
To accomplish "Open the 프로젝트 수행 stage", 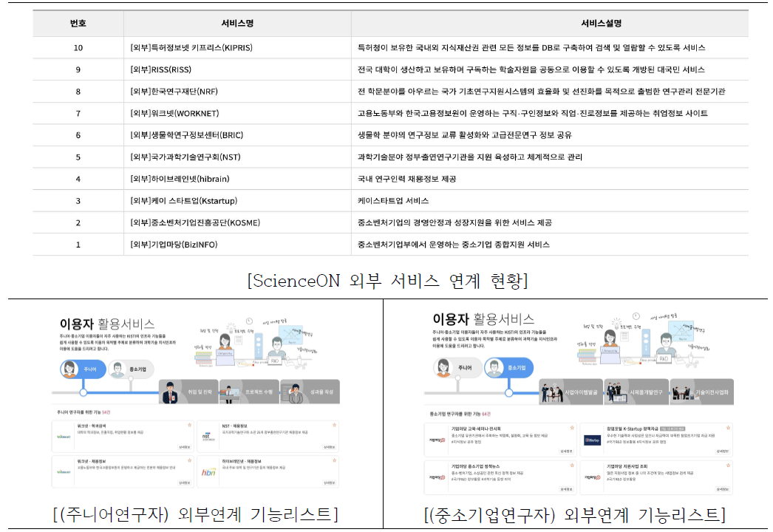I will pos(250,392).
